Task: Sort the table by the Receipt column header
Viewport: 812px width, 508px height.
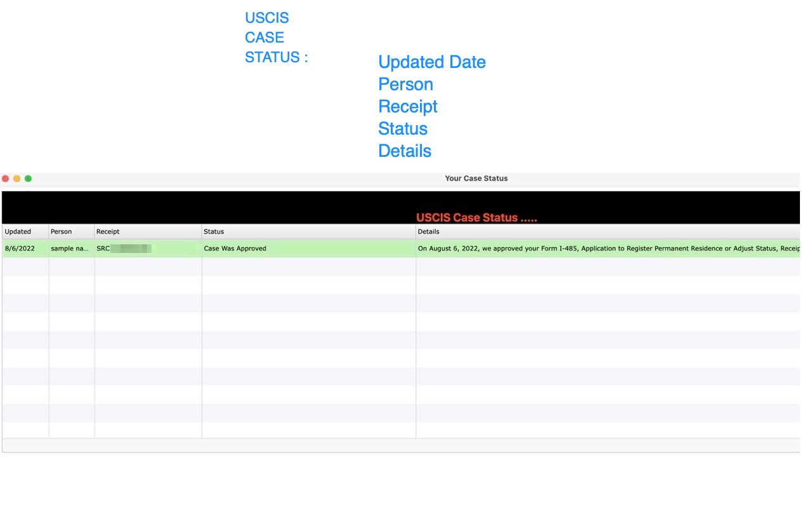Action: [x=108, y=231]
